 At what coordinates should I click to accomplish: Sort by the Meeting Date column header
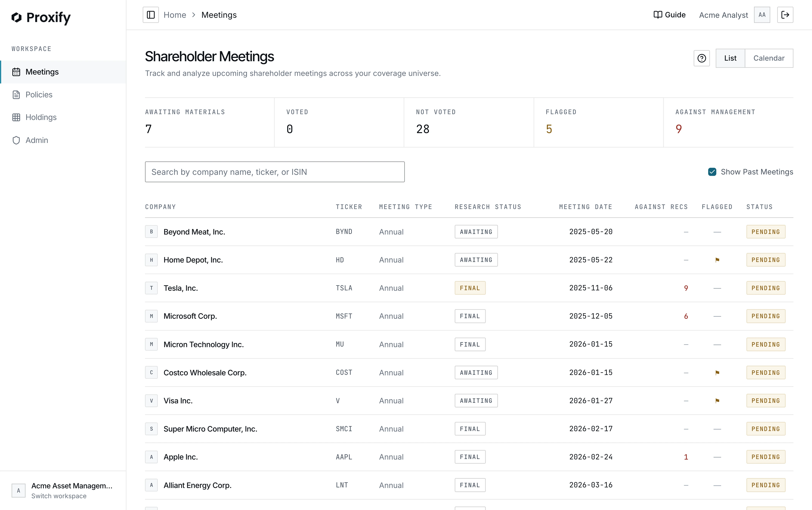[x=586, y=207]
